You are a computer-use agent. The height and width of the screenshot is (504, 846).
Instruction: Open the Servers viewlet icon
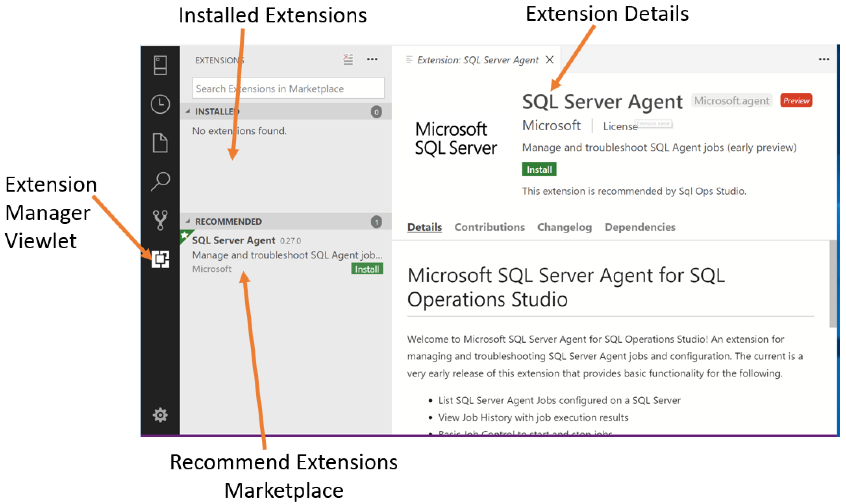point(160,65)
